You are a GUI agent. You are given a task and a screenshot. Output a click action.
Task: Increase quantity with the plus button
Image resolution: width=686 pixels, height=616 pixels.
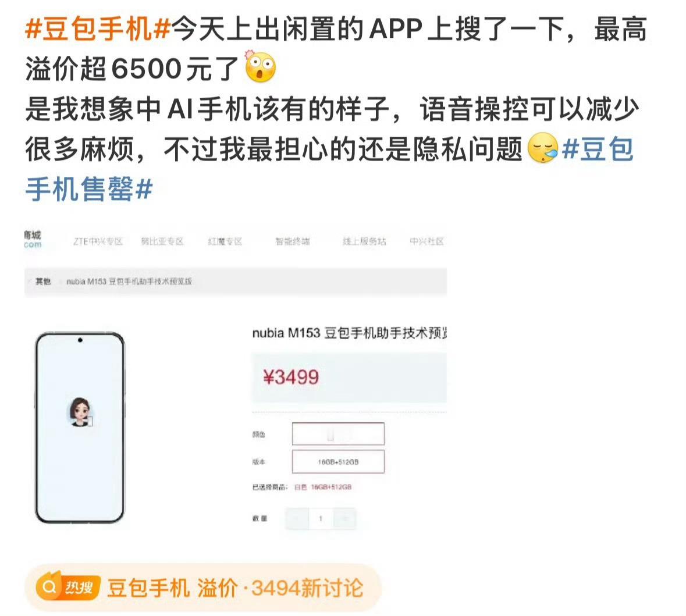pyautogui.click(x=345, y=519)
